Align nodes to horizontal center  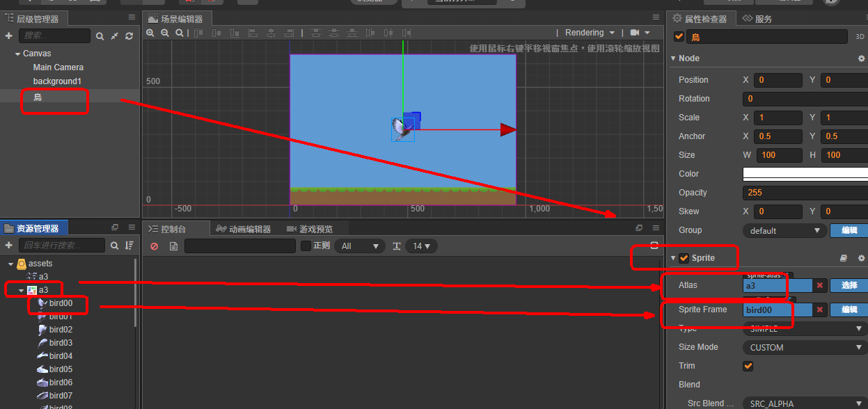[x=270, y=33]
